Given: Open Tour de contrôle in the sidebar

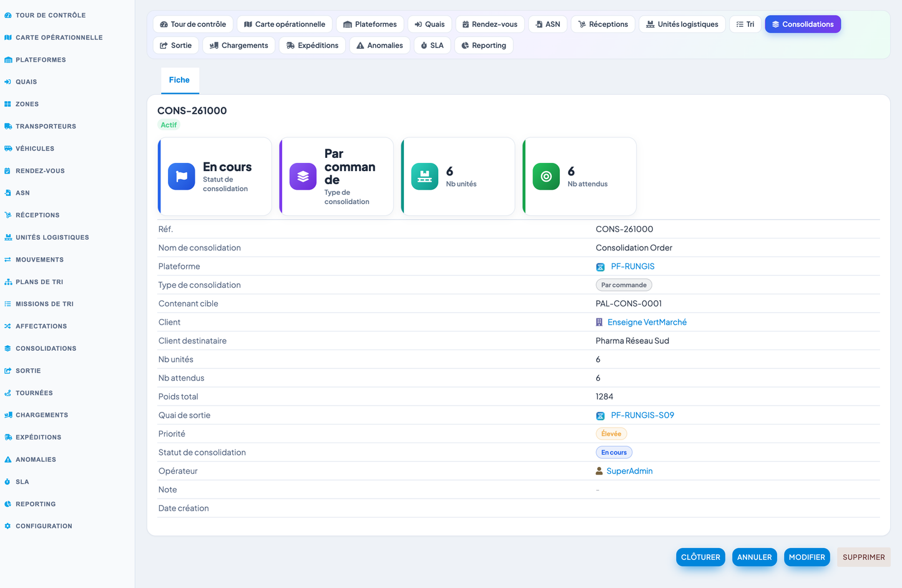Looking at the screenshot, I should 45,15.
